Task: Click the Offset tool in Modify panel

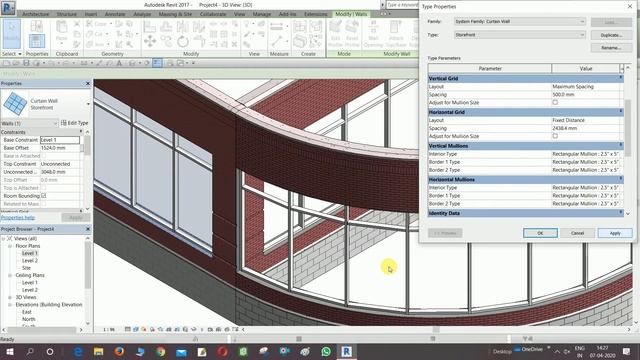Action: click(166, 27)
